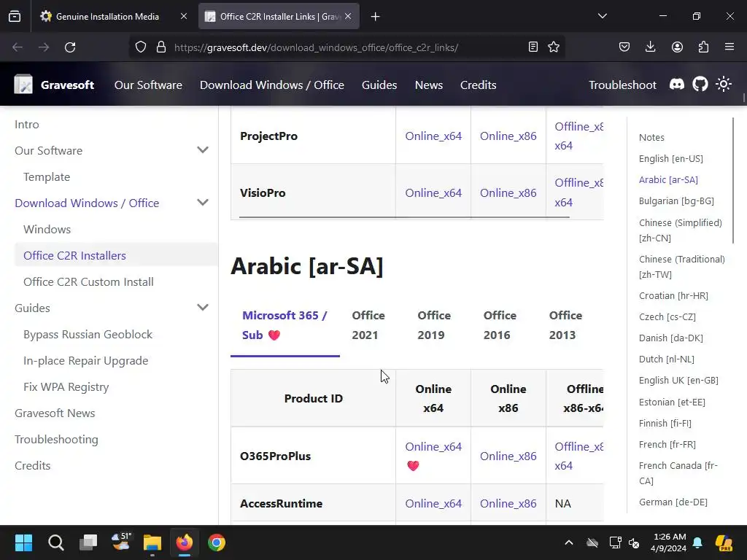Screen dimensions: 747x560
Task: Click the site security padlock icon
Action: tap(161, 47)
